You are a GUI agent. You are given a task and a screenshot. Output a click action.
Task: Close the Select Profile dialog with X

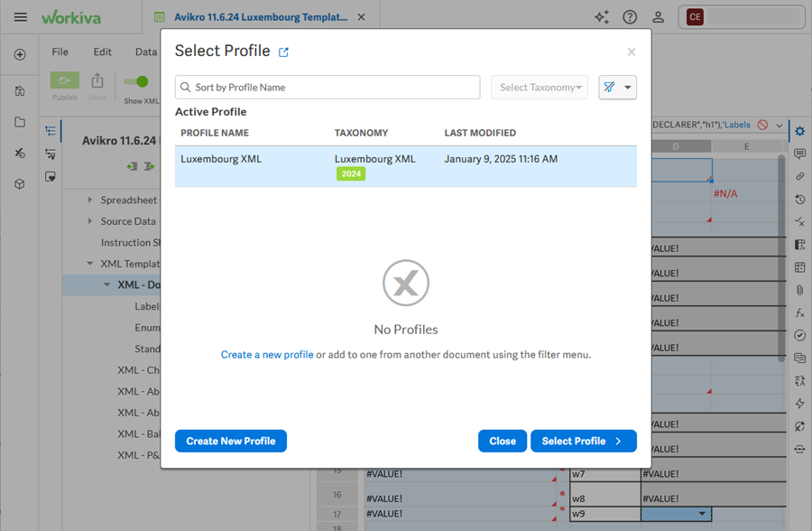pos(632,51)
